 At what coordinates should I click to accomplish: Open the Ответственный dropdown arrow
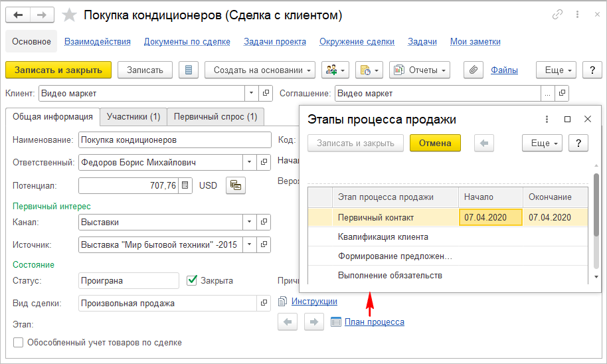[x=250, y=162]
